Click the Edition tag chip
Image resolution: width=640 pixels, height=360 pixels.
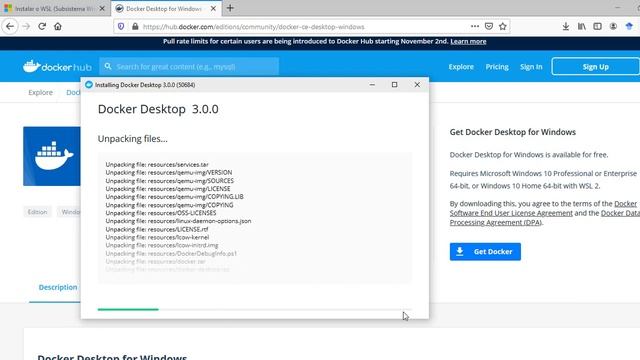tap(37, 212)
